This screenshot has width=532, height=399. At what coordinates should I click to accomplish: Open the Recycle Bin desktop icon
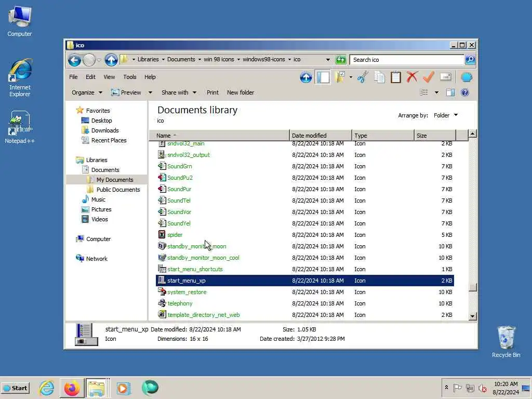[x=506, y=342]
